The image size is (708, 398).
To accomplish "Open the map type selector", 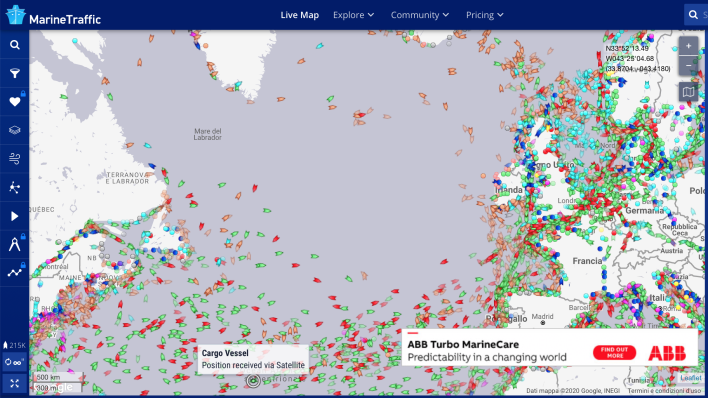I will click(688, 92).
